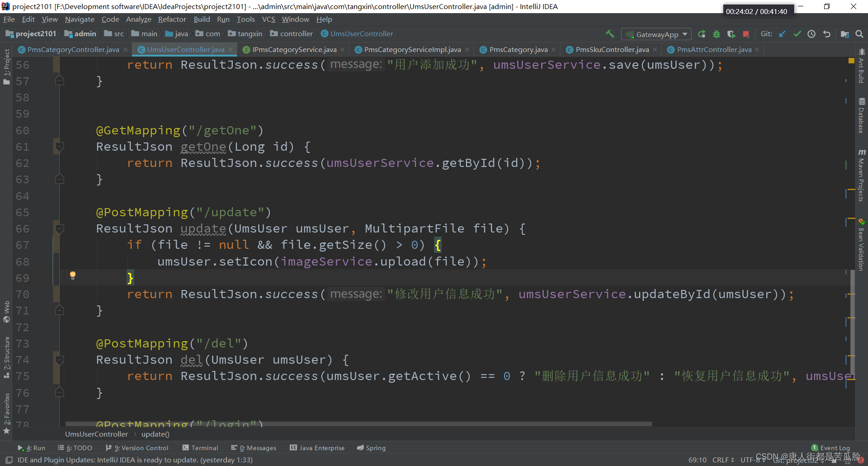Toggle tool window bars icon in status bar

[x=9, y=460]
